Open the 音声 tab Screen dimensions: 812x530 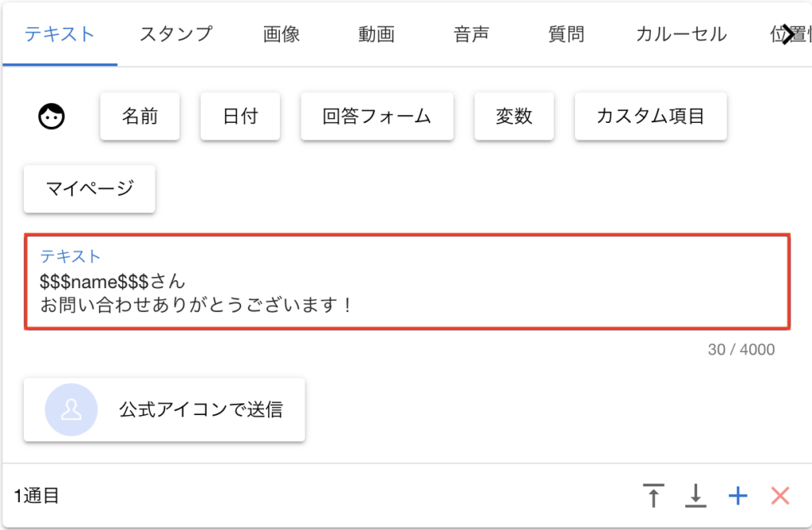tap(471, 34)
